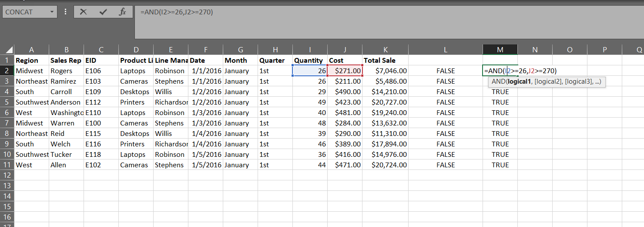Select column M header
Screen dimensions: 644x227
[500, 50]
